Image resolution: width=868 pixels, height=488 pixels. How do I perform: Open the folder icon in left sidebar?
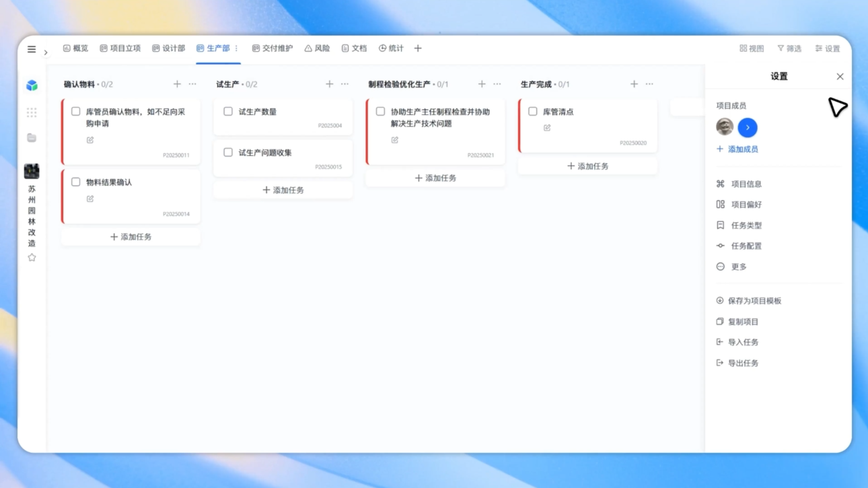click(32, 138)
